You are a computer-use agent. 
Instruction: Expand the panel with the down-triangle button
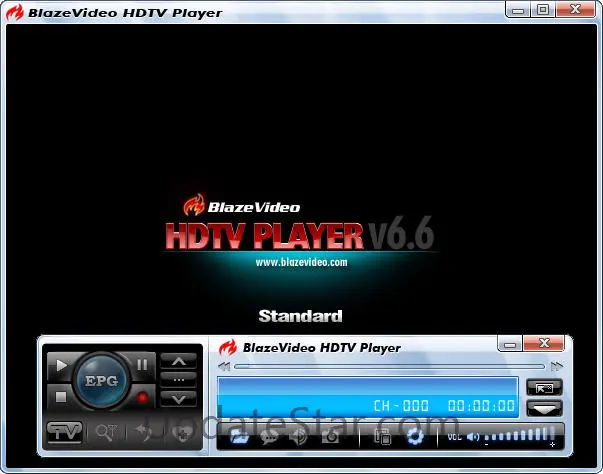tap(544, 408)
